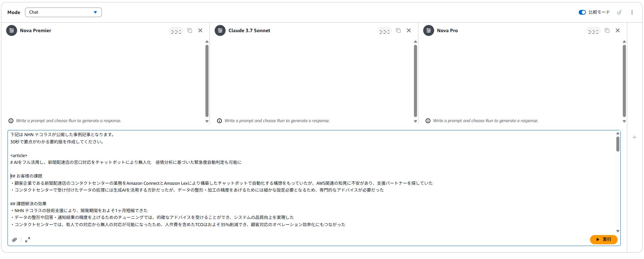The height and width of the screenshot is (259, 644).
Task: Click the bullet about 生成AIを活用する方針
Action: [x=197, y=190]
